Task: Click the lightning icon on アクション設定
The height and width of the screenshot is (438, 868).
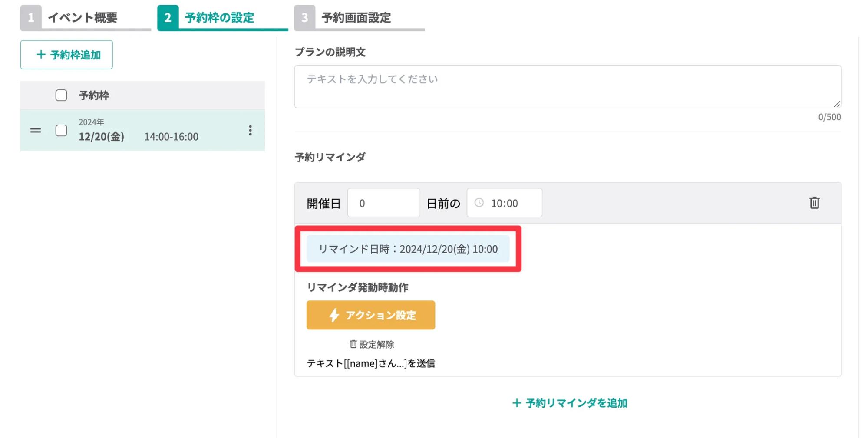Action: point(334,315)
